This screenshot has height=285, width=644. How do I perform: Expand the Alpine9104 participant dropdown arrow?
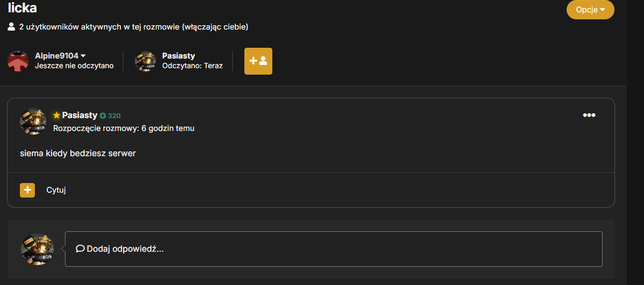83,56
